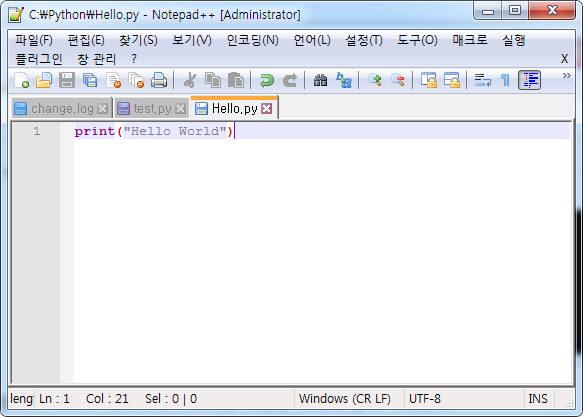Click INS mode in status bar

538,399
